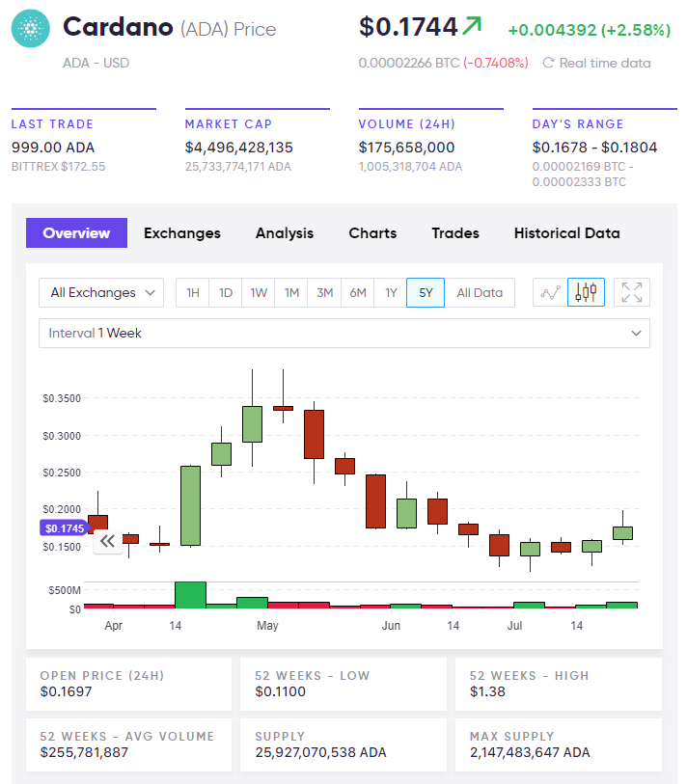687x784 pixels.
Task: Select candlestick chart view
Action: point(587,292)
